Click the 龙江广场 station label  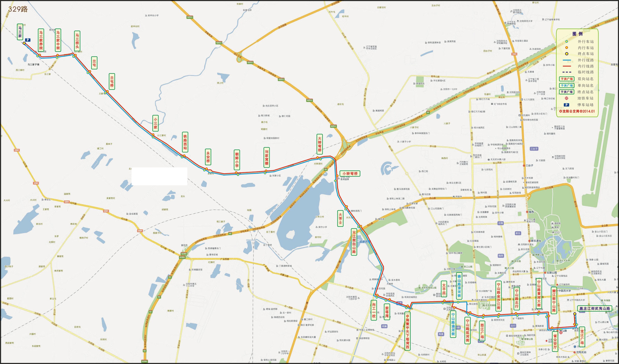(582, 336)
